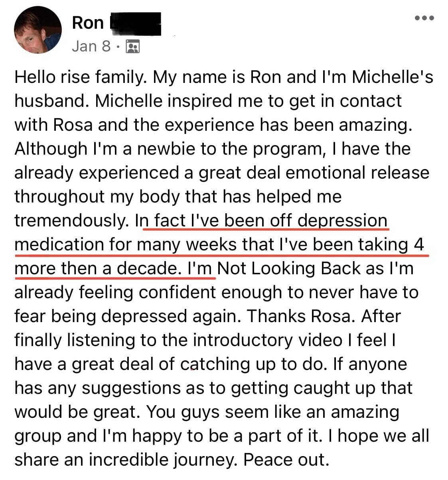Screen dimensions: 448x480
Task: Click the greeting "Hello rise family"
Action: coord(80,77)
